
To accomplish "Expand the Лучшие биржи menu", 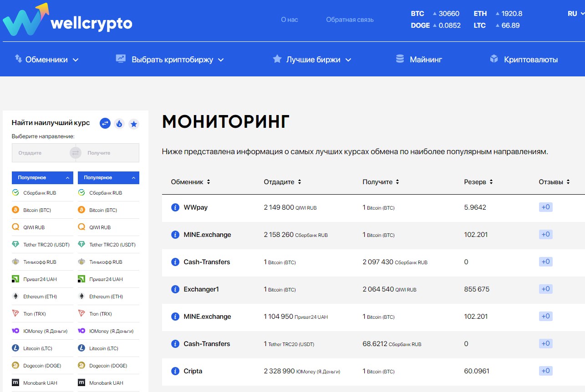I will [312, 60].
